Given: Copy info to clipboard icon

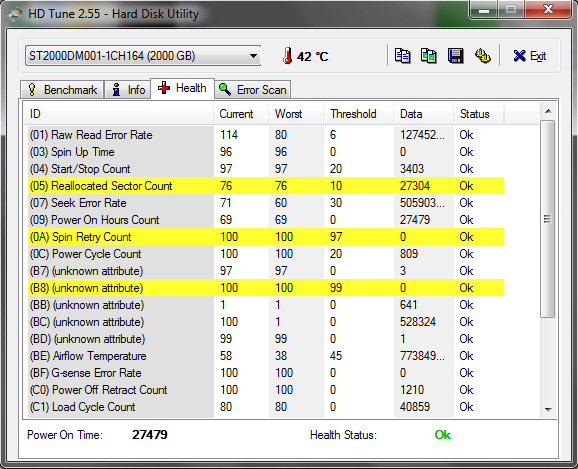Looking at the screenshot, I should [x=402, y=56].
